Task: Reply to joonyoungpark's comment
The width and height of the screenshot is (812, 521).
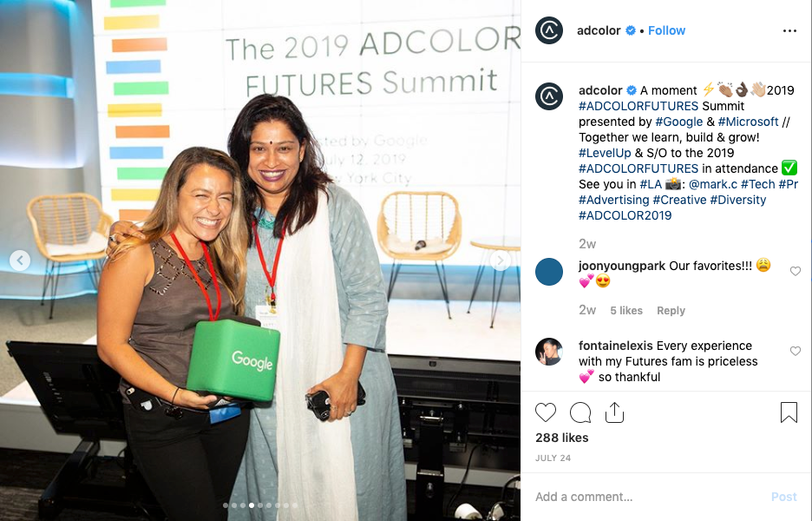Action: pos(671,311)
